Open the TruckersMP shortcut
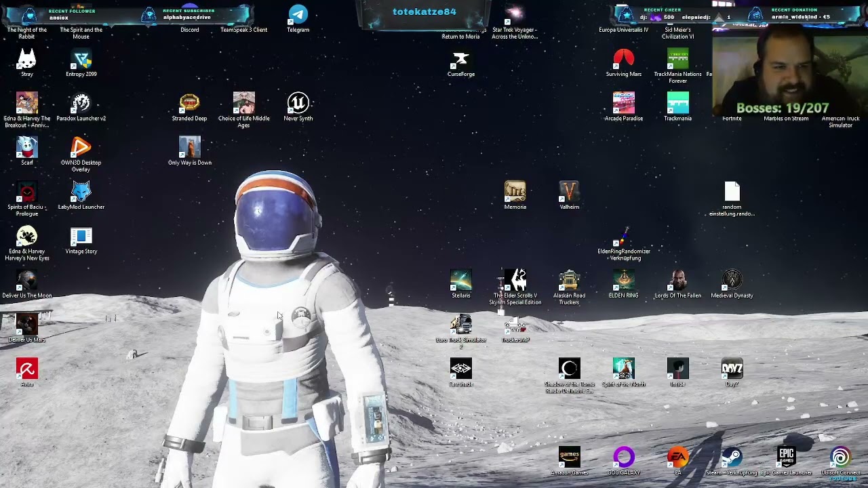Screen dimensions: 868x488 click(x=515, y=324)
